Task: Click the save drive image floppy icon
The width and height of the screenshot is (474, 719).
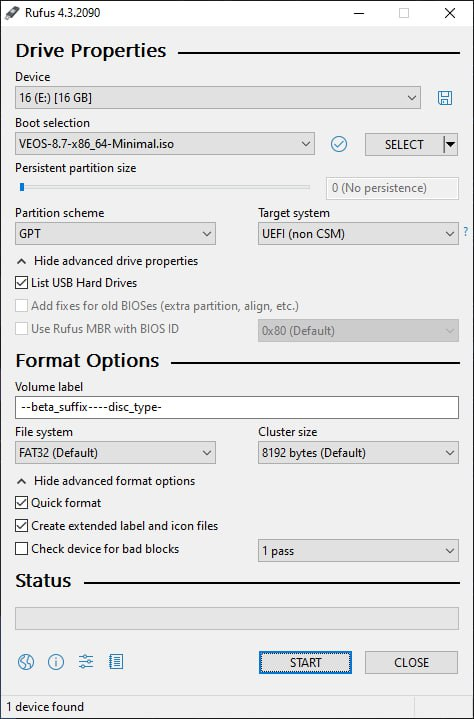Action: 445,98
